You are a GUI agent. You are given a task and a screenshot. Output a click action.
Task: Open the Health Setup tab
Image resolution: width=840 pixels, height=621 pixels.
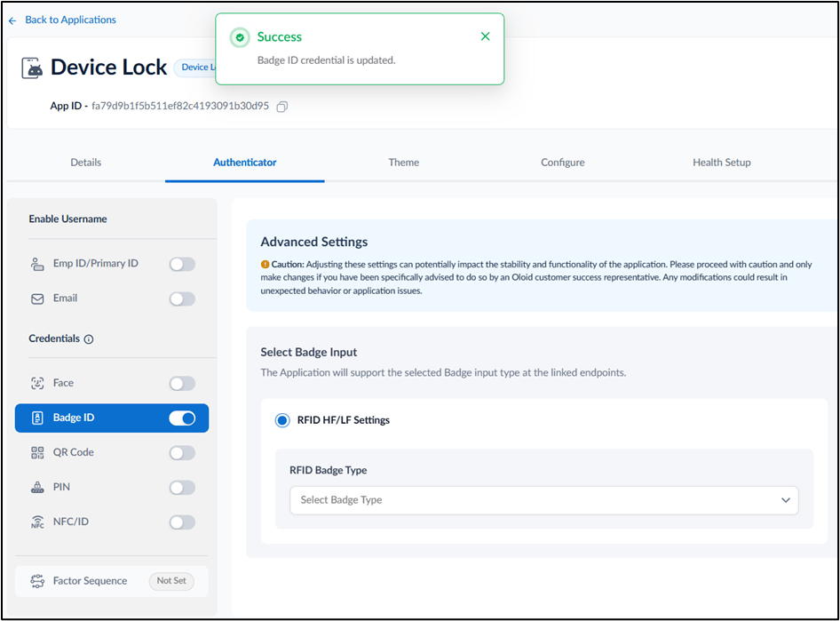click(x=722, y=163)
